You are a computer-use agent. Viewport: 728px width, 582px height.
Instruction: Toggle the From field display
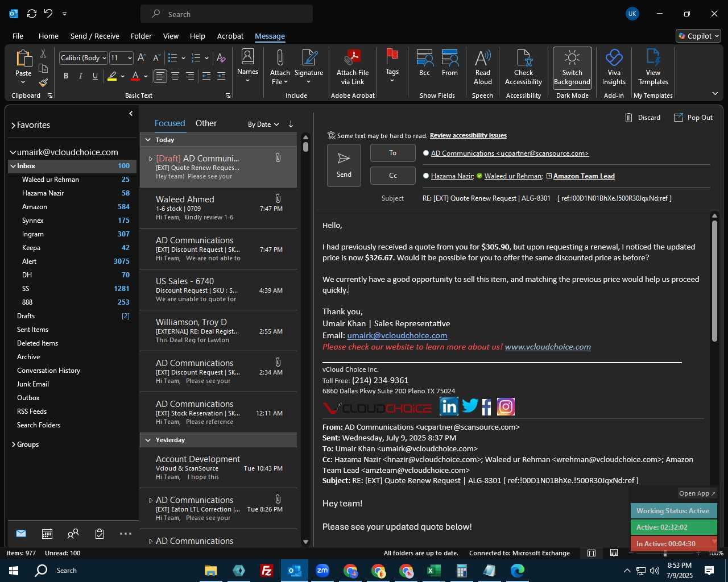[450, 64]
